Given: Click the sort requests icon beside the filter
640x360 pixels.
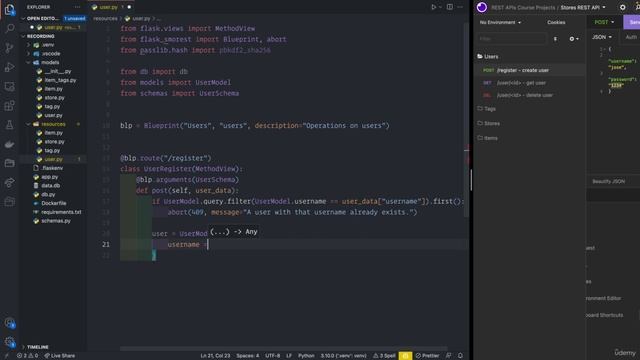Looking at the screenshot, I should pos(555,39).
